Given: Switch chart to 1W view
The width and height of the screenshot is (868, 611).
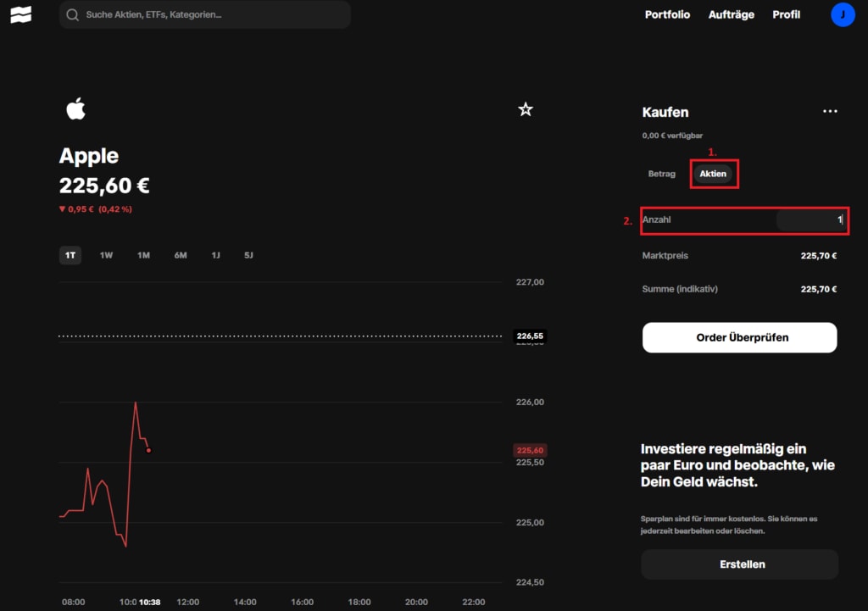Looking at the screenshot, I should tap(106, 254).
